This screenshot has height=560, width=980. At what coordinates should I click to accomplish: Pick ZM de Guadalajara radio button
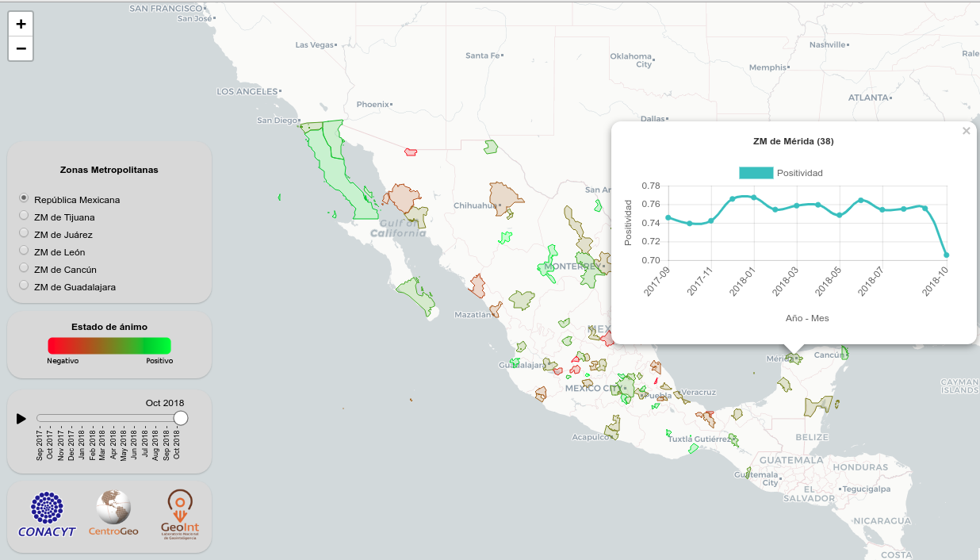pyautogui.click(x=24, y=286)
